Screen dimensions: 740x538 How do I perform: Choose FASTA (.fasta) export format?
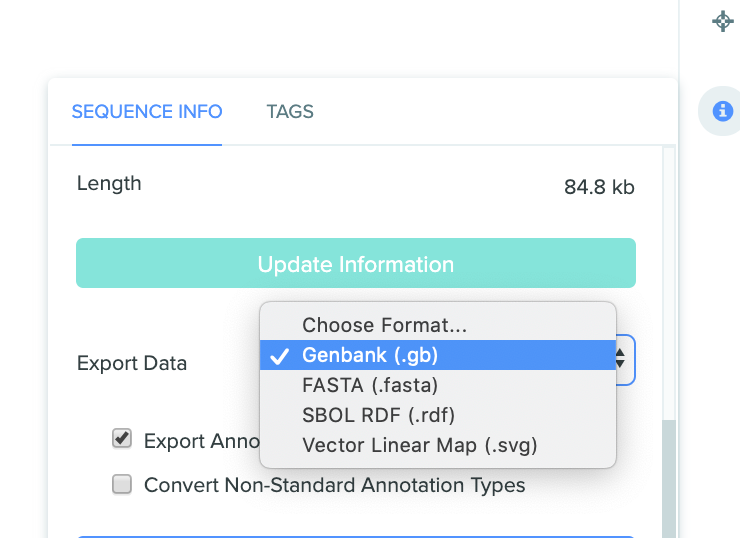click(438, 385)
